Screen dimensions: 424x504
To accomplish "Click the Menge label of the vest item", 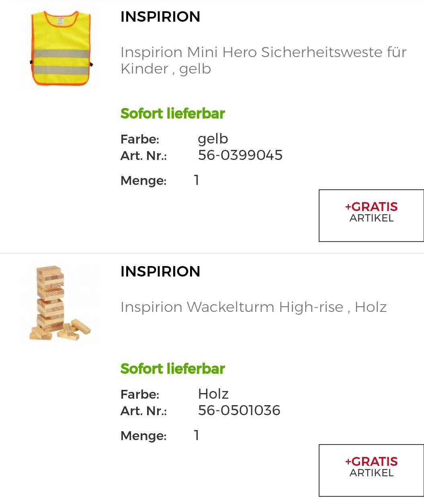I will click(143, 181).
